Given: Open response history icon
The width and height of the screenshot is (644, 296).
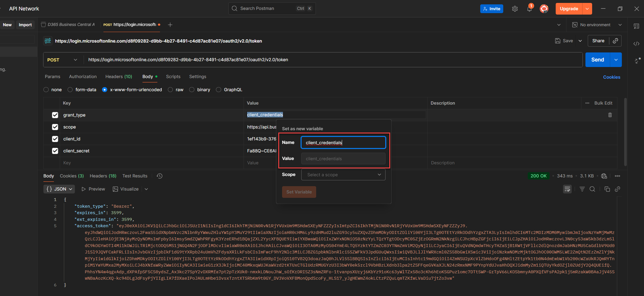Looking at the screenshot, I should coord(159,176).
